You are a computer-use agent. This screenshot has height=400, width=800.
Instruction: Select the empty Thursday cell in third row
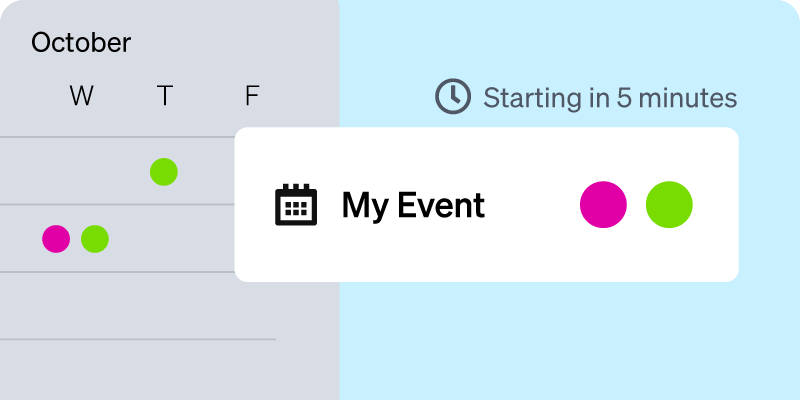(164, 306)
